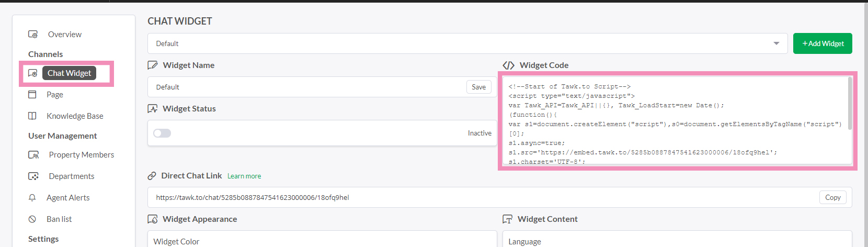Click the Chat Widget sidebar icon
The image size is (868, 247).
[x=32, y=73]
